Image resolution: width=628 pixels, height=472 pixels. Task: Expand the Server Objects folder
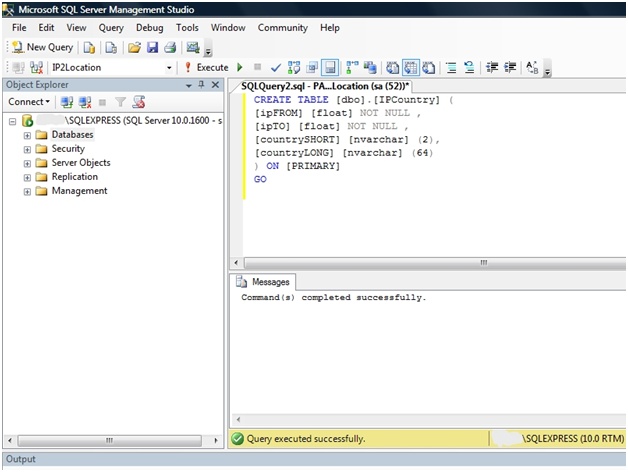27,163
